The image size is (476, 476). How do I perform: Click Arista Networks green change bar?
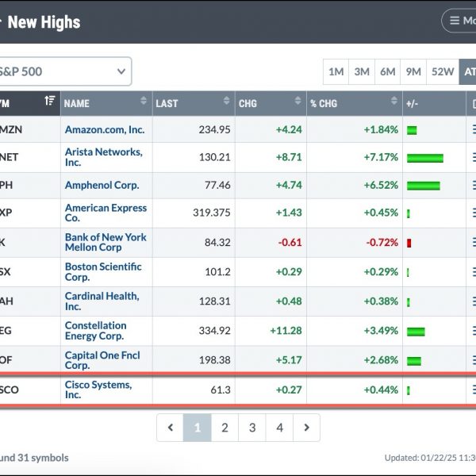tap(425, 158)
